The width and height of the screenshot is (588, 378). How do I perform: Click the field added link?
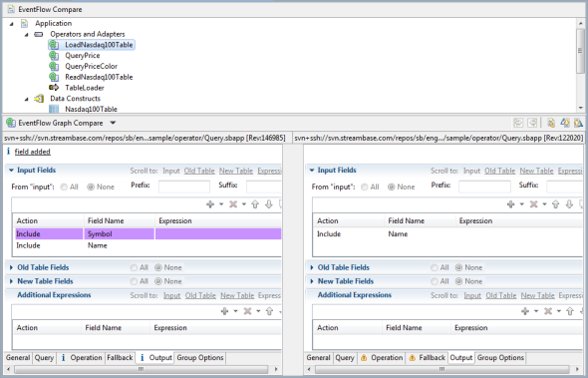(33, 152)
